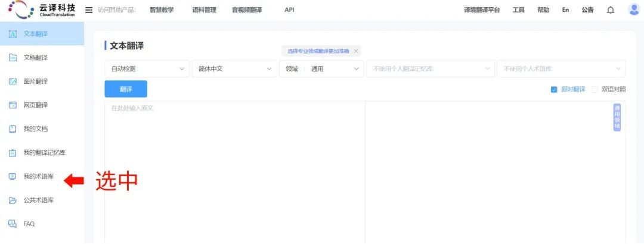This screenshot has width=644, height=244.
Task: Open the 领域 通用 domain dropdown
Action: click(x=321, y=69)
